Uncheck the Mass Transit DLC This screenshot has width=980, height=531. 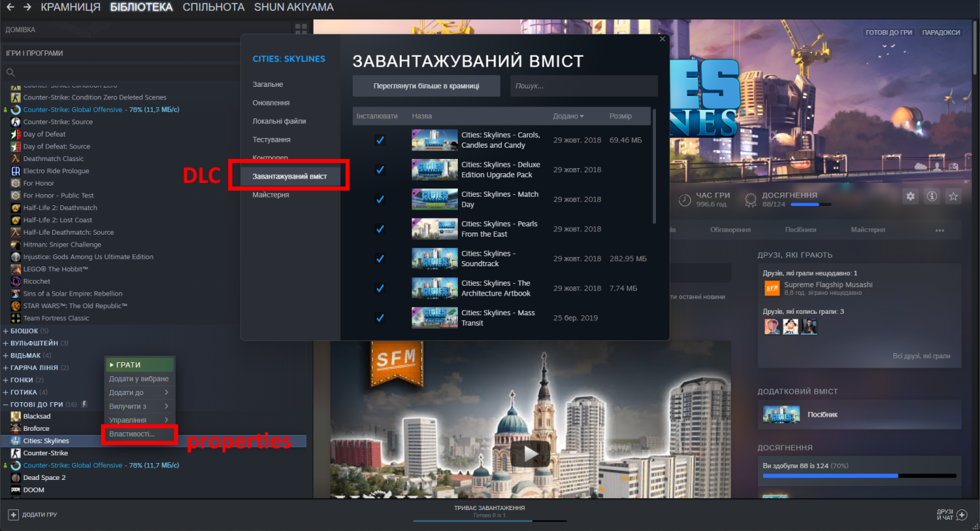coord(379,317)
